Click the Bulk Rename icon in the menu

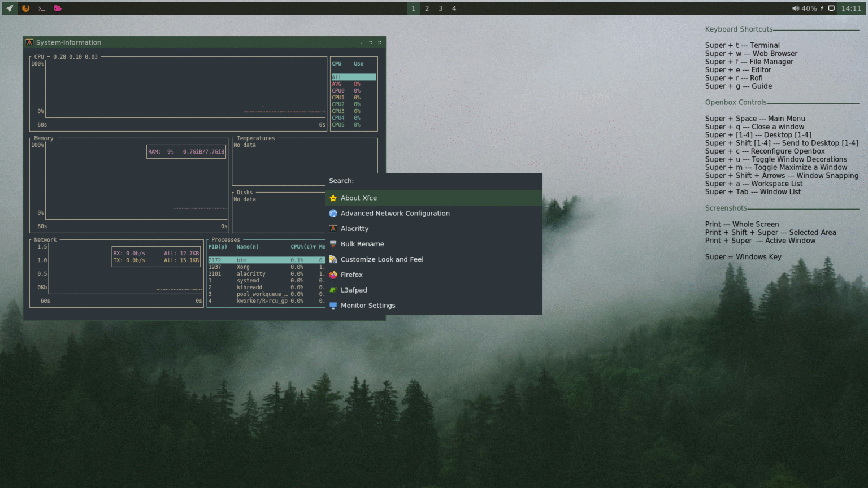point(333,243)
